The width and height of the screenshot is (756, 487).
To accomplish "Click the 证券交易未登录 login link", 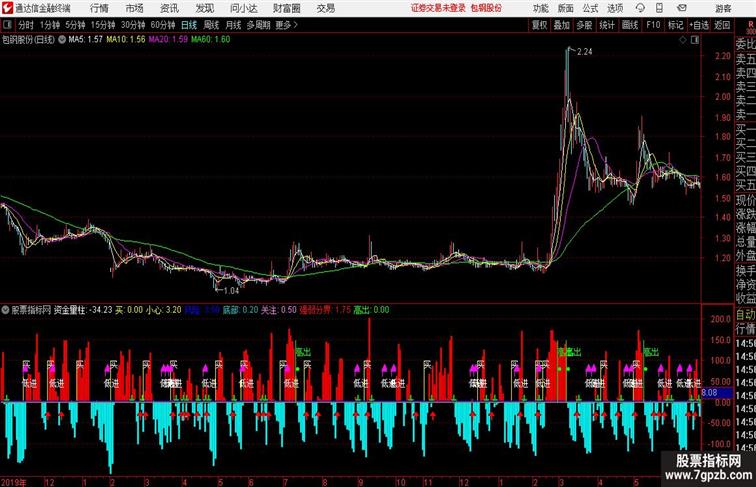I will click(438, 8).
